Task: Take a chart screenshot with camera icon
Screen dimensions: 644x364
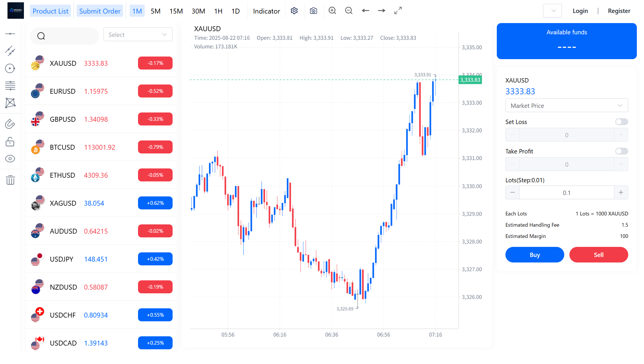Action: (313, 11)
